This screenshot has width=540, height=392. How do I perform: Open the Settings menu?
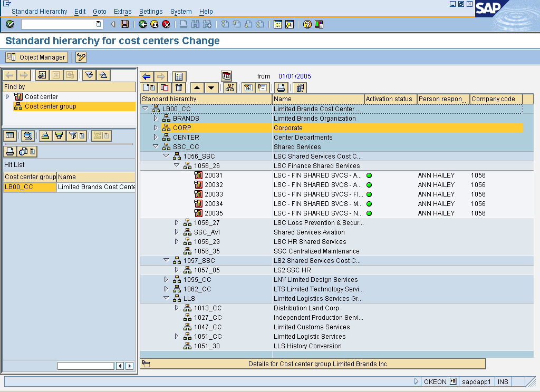(x=151, y=12)
